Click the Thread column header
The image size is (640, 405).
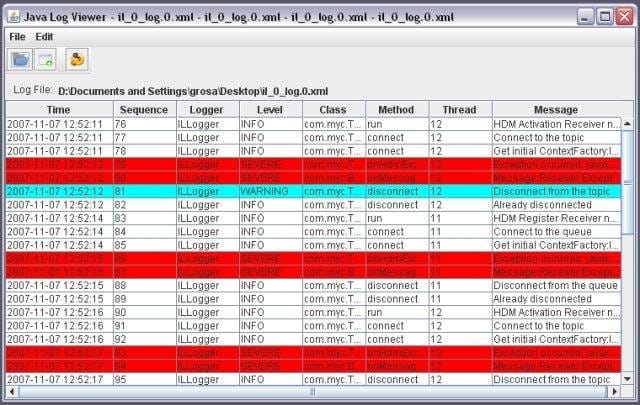[x=460, y=110]
